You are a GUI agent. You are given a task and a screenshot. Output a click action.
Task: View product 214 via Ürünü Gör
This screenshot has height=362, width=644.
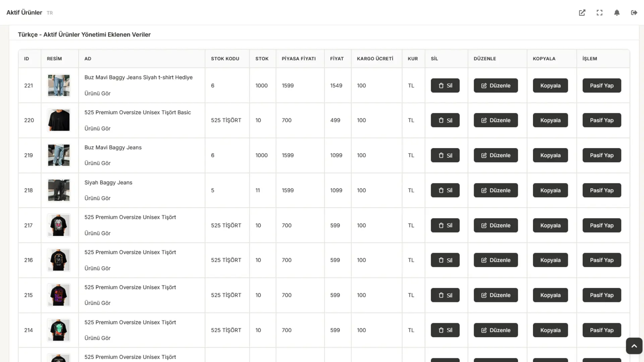coord(97,338)
